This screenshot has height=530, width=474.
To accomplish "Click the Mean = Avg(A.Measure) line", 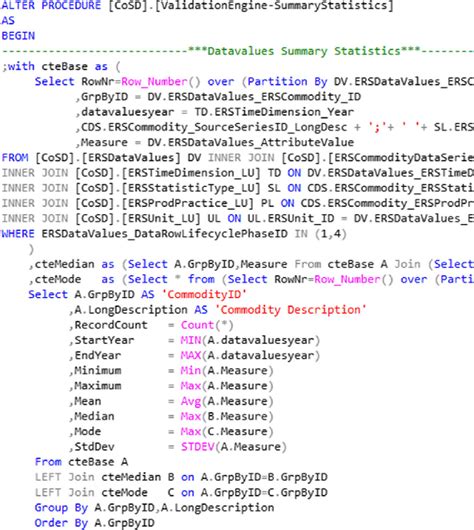I will pyautogui.click(x=171, y=401).
